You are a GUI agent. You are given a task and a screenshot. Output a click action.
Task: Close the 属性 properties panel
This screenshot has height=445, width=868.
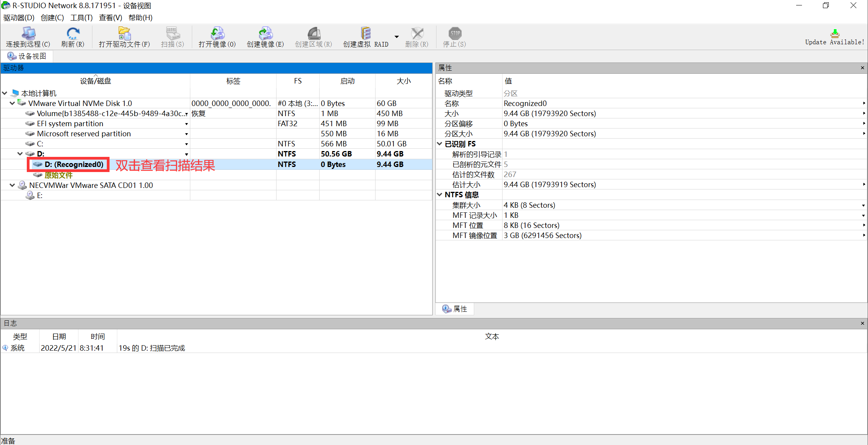click(863, 68)
